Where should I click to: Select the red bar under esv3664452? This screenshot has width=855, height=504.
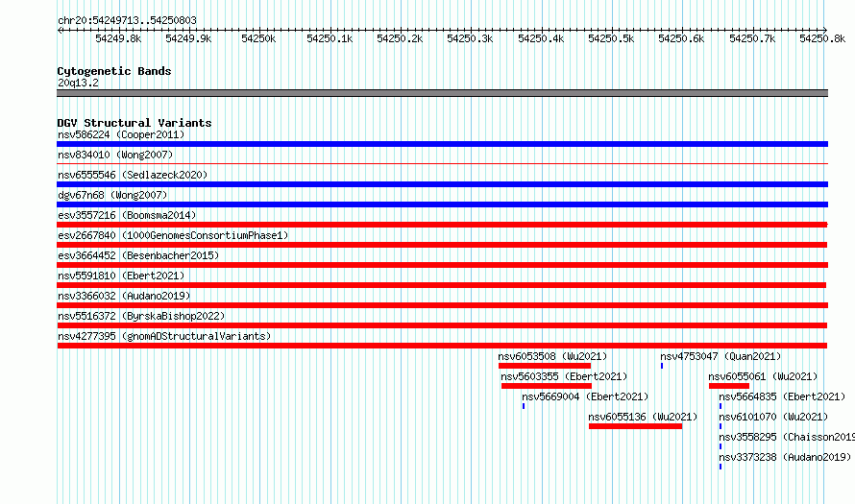[442, 265]
